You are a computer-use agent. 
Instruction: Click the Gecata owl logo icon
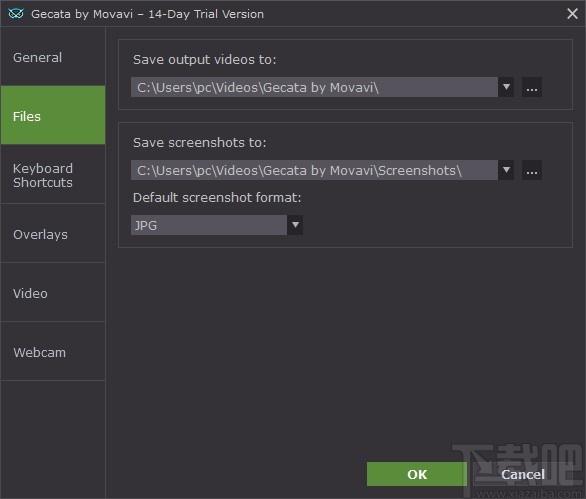click(x=16, y=14)
